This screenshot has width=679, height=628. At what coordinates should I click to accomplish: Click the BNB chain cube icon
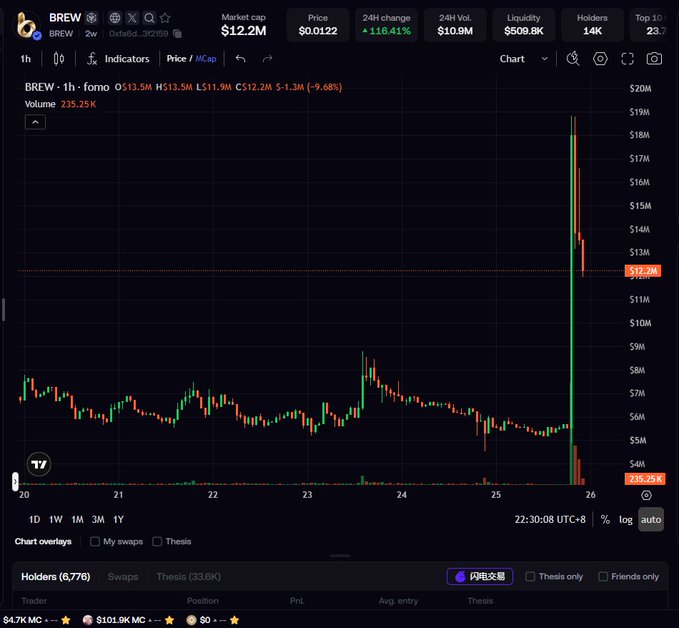point(91,18)
